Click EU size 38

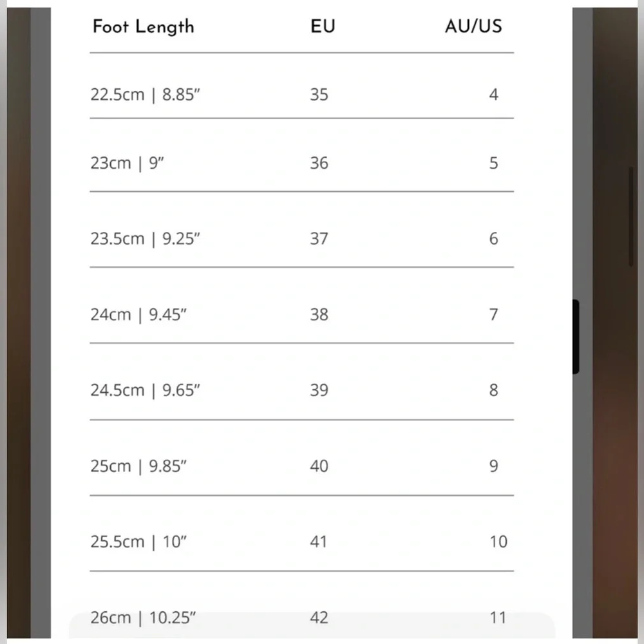coord(319,314)
